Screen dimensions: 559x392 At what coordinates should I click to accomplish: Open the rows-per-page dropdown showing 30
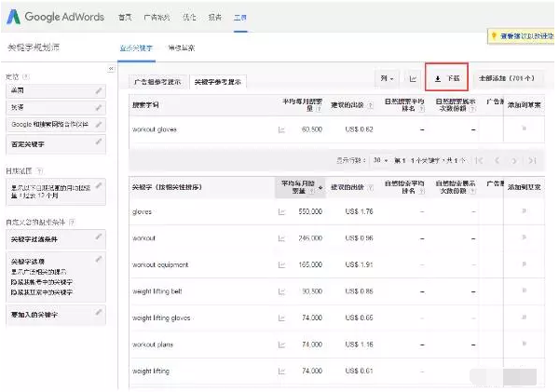tap(381, 161)
